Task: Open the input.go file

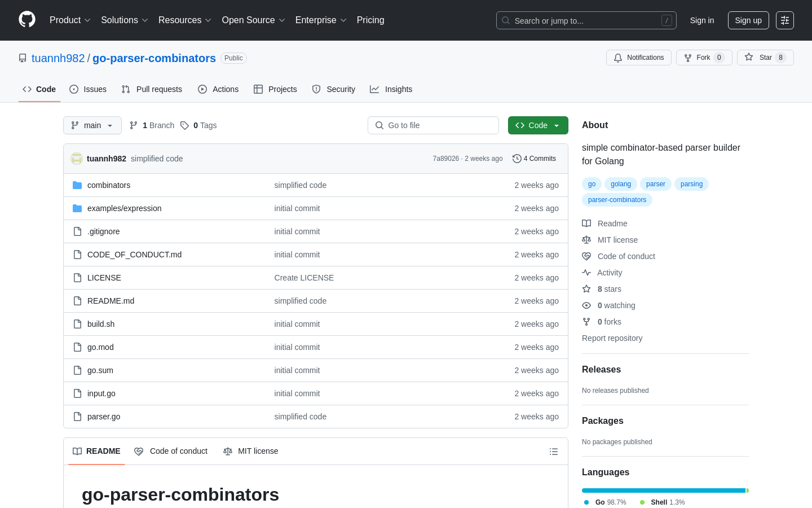Action: [101, 393]
